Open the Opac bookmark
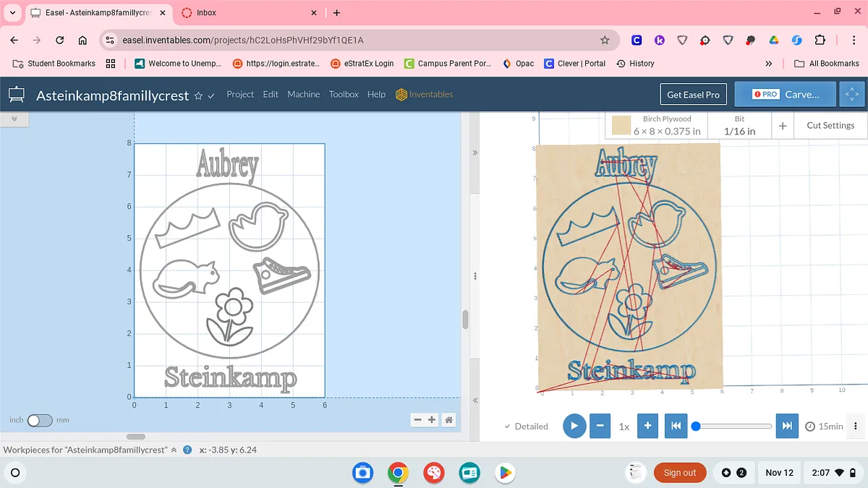 (517, 64)
